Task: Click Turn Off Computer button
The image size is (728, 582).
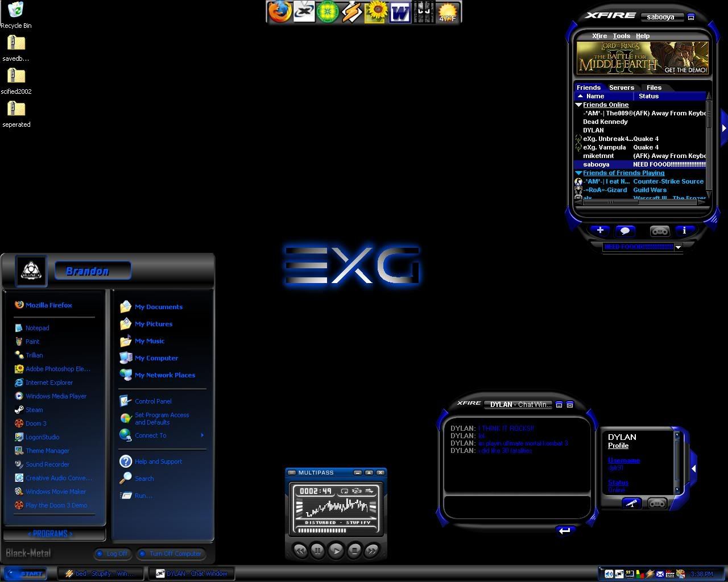Action: click(x=171, y=554)
